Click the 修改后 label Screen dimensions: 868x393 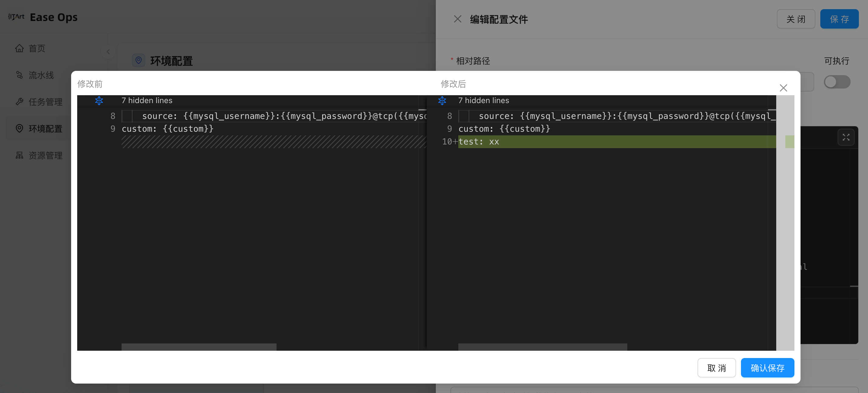point(453,84)
